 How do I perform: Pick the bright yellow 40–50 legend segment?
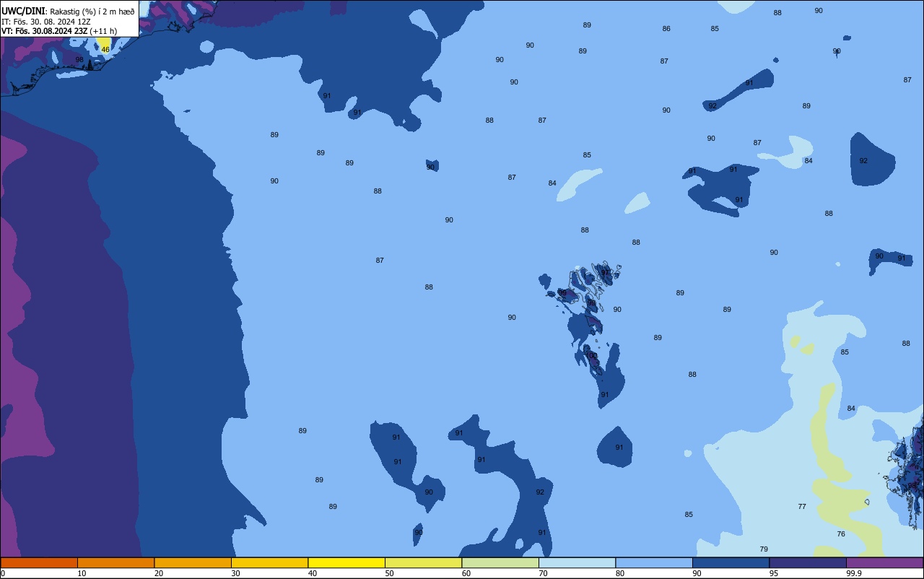[x=346, y=562]
